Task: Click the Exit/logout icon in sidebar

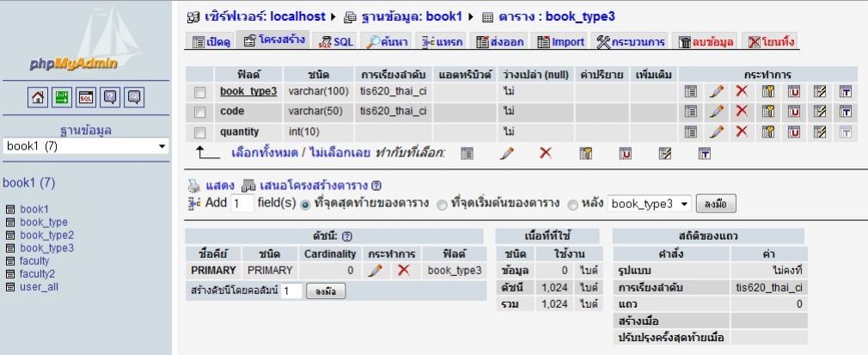Action: pyautogui.click(x=61, y=97)
